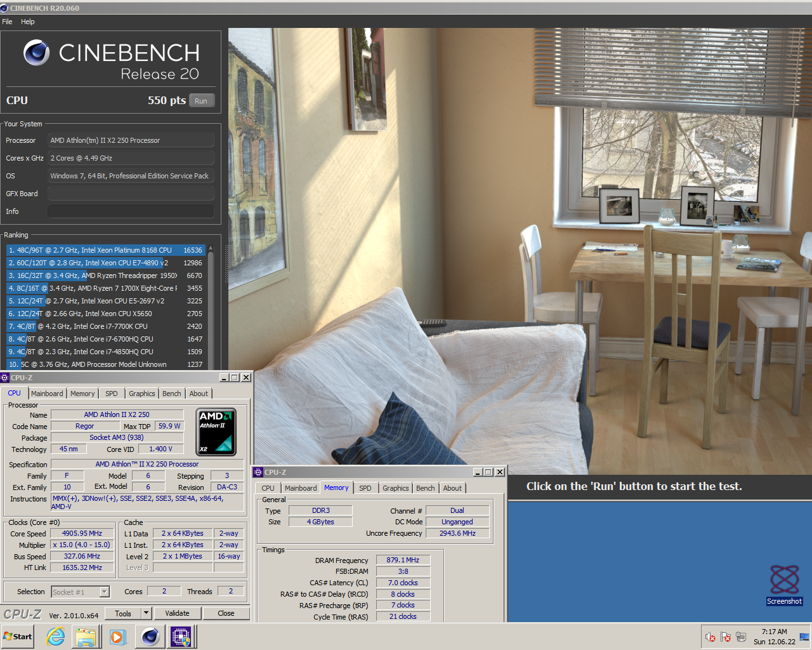Switch to CPU tab in CPU-Z Memory window
Viewport: 812px width, 650px height.
tap(268, 488)
